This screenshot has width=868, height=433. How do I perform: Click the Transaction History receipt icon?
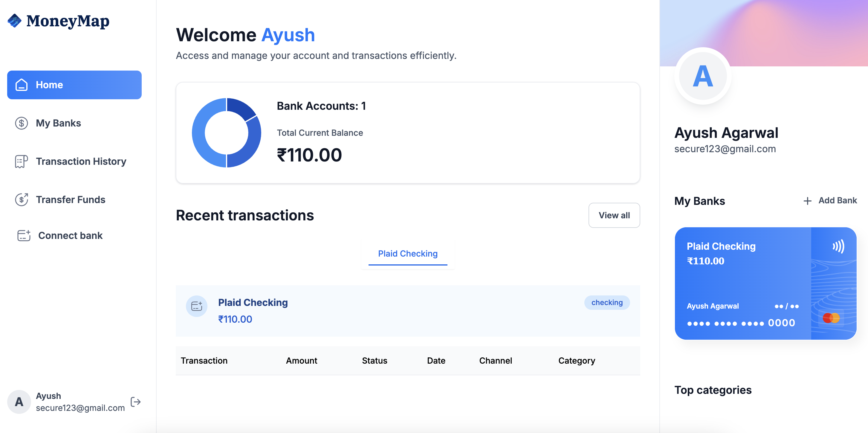pyautogui.click(x=21, y=161)
